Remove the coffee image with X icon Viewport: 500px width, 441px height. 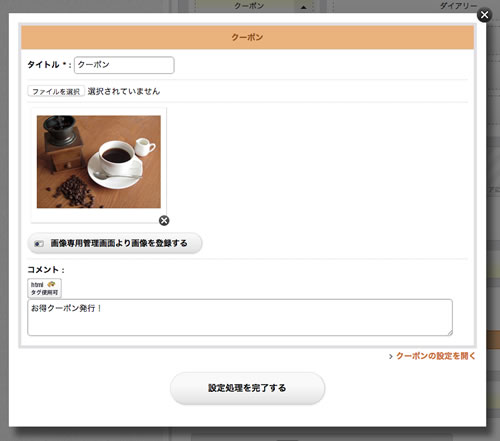pos(164,221)
